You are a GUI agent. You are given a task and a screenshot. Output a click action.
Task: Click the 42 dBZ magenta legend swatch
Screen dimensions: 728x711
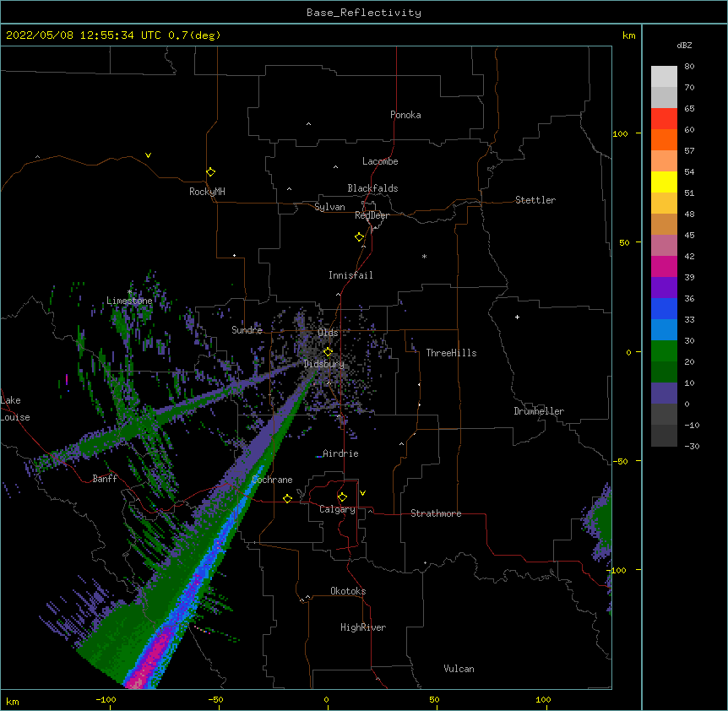[664, 266]
